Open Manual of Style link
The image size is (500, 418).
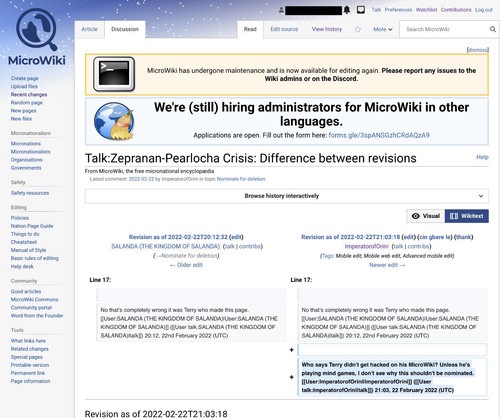pos(28,250)
